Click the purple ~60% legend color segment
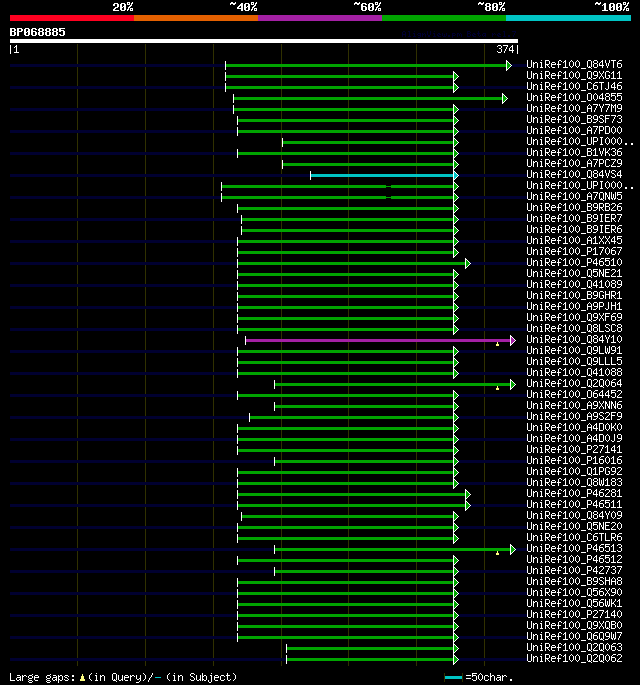The height and width of the screenshot is (685, 640). (320, 18)
